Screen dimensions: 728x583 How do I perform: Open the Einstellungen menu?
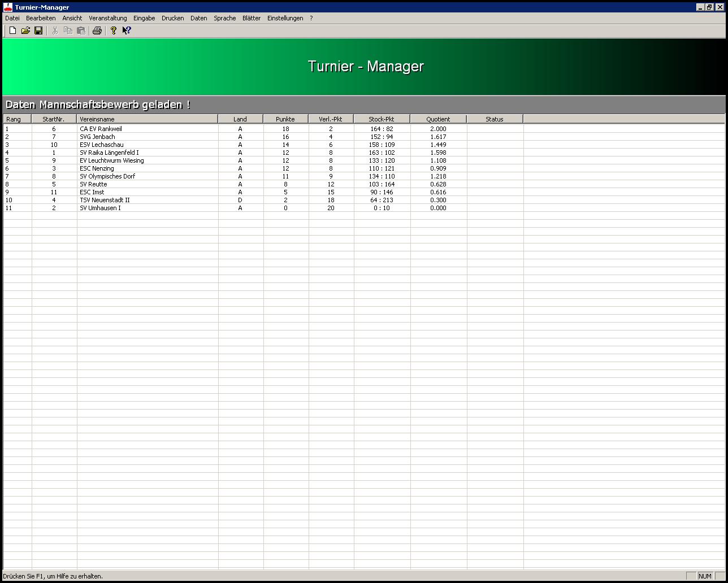coord(285,18)
